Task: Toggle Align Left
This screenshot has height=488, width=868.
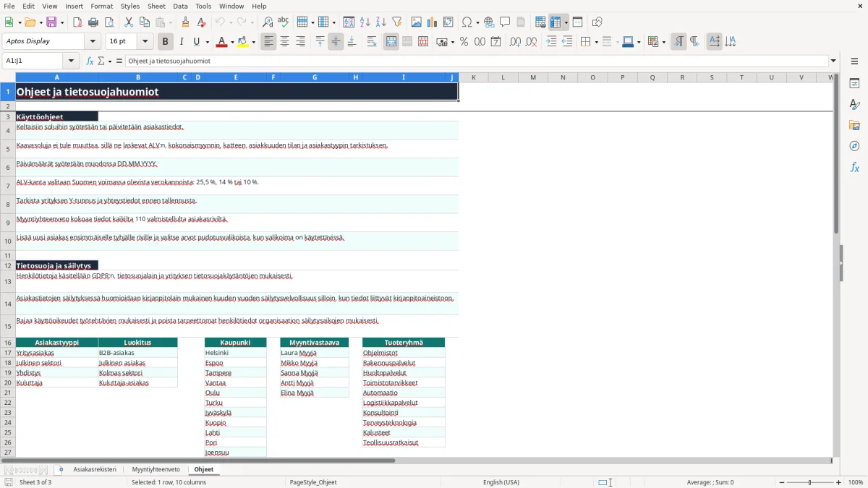Action: point(268,42)
